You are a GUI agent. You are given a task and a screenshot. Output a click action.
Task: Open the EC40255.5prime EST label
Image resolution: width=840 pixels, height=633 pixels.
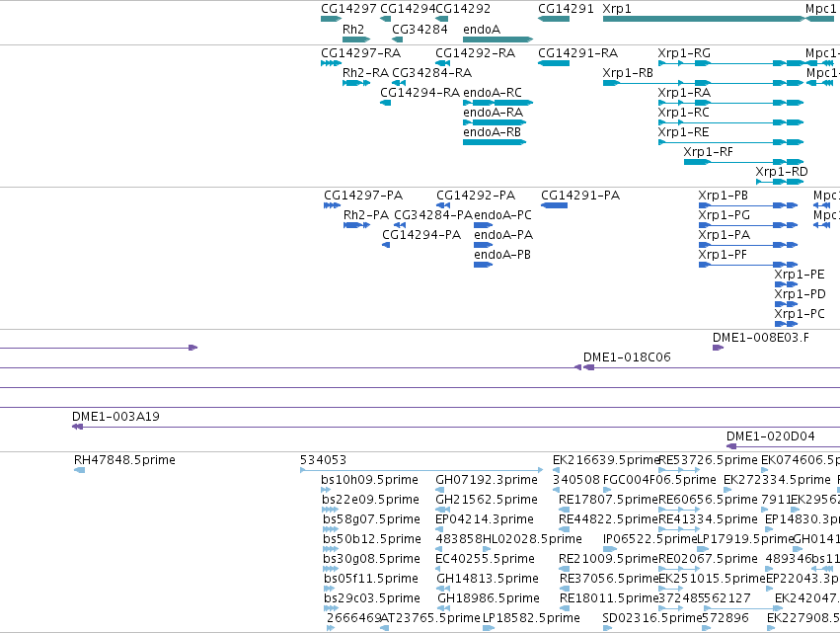(x=485, y=560)
